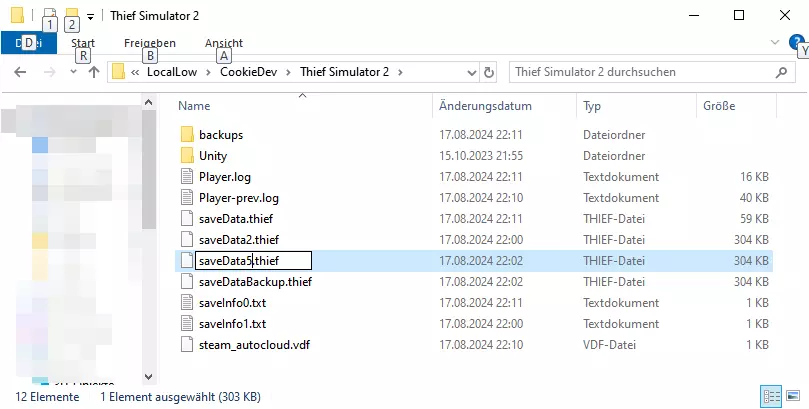This screenshot has height=409, width=809.
Task: Click navigation pane scroll down arrow
Action: point(149,377)
